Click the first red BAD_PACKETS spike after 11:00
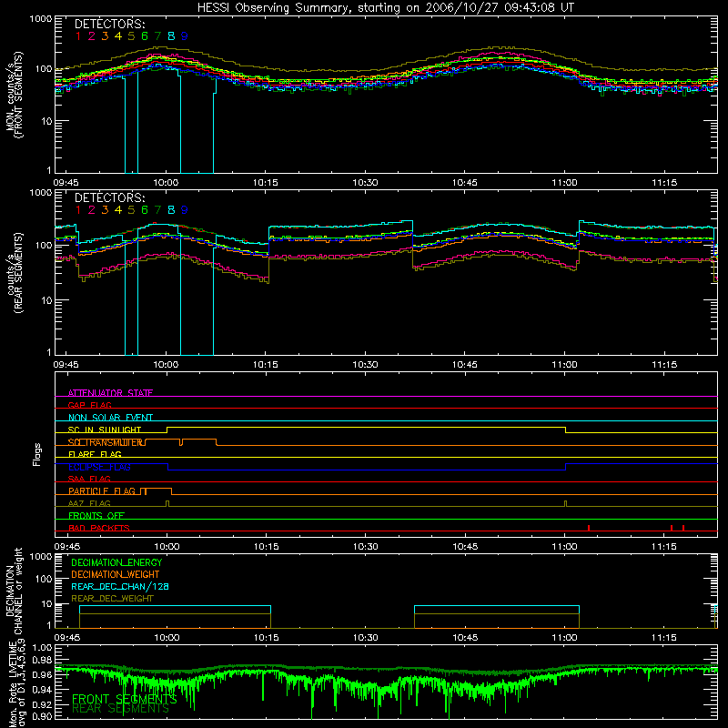The width and height of the screenshot is (728, 728). pos(588,528)
